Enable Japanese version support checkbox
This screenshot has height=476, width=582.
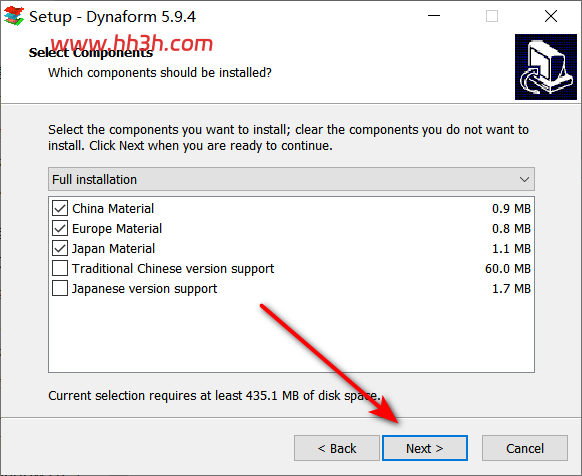tap(60, 288)
